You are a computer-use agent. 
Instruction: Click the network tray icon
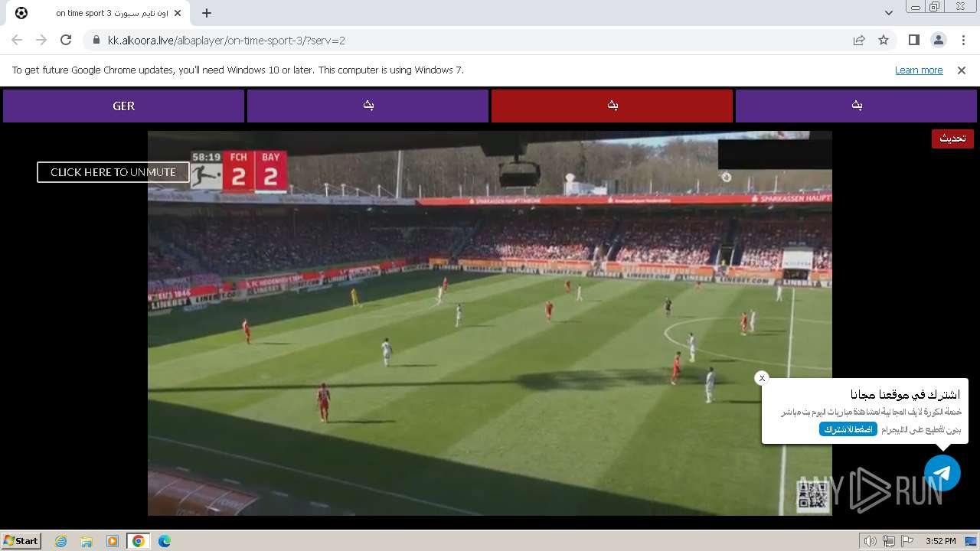pos(889,541)
